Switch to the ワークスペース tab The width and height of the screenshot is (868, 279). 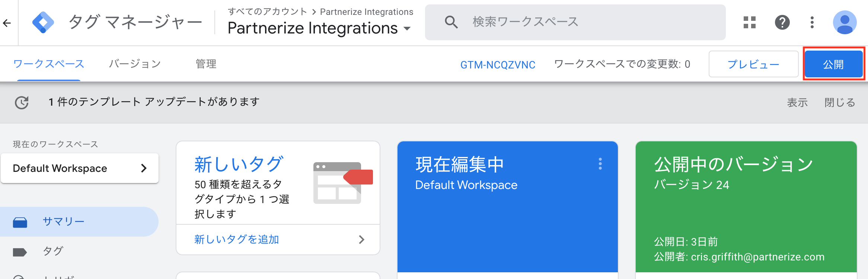(49, 64)
